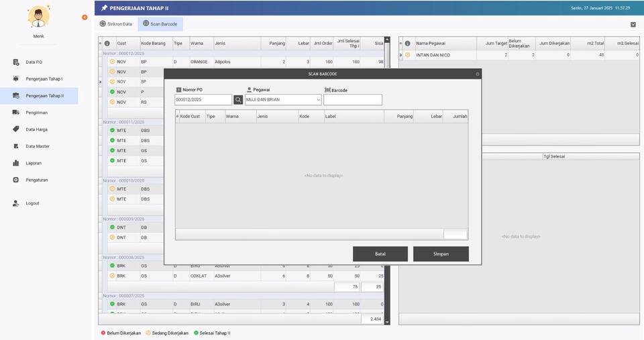Click info icon in employee table header

tap(407, 43)
